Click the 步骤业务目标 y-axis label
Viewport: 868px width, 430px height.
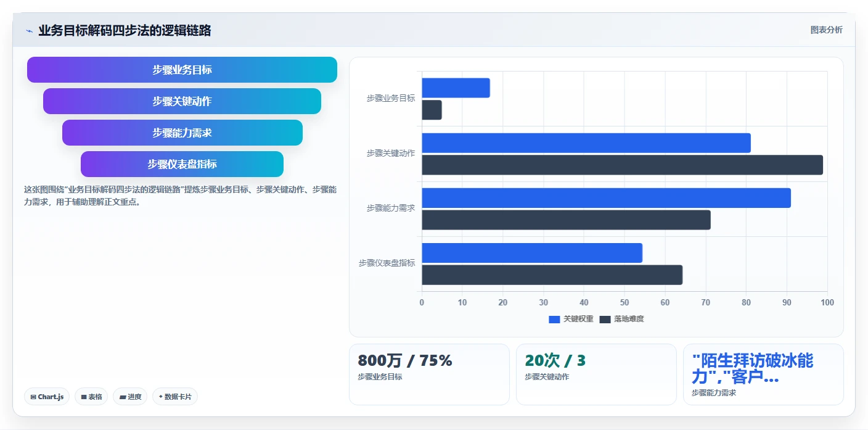coord(391,98)
